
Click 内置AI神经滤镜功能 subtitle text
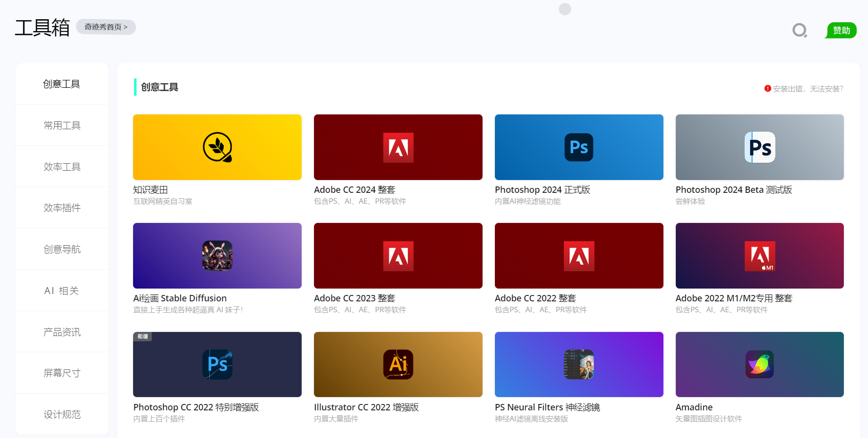527,201
